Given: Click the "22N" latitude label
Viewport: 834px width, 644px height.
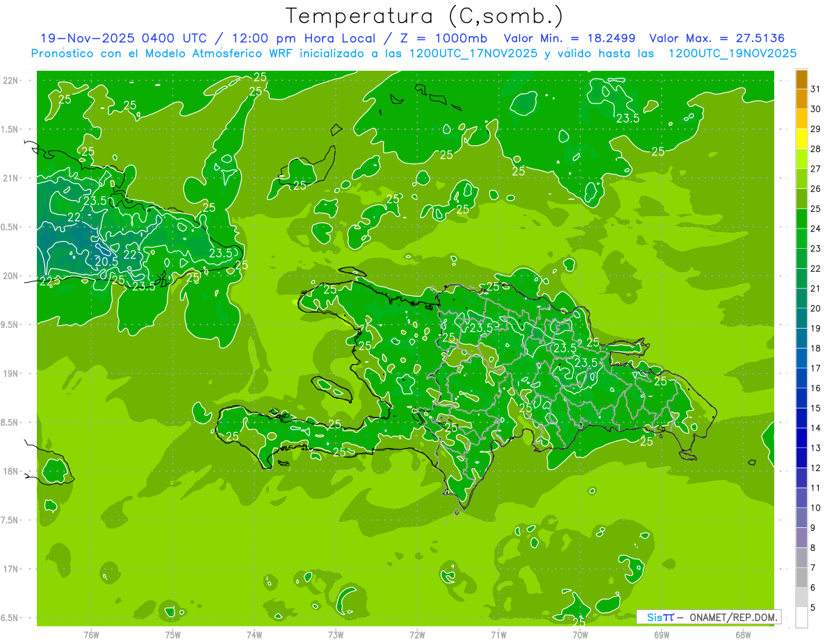Looking at the screenshot, I should 10,81.
